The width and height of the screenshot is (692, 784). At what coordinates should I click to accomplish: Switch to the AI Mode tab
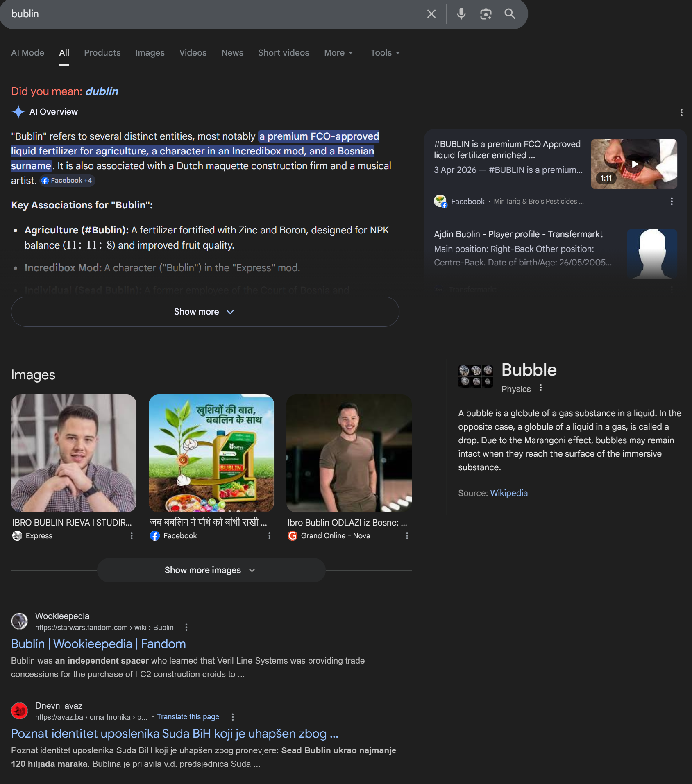[x=27, y=53]
